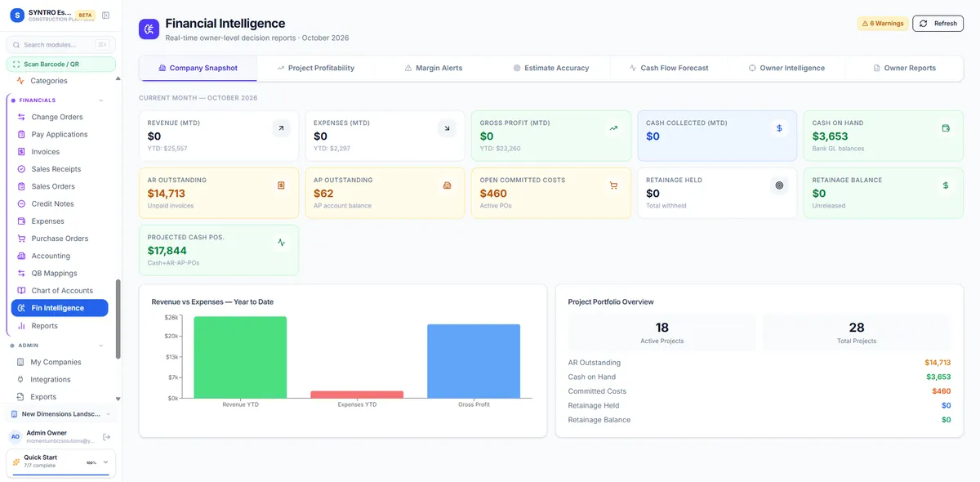
Task: Open Integrations plug icon
Action: (x=20, y=379)
